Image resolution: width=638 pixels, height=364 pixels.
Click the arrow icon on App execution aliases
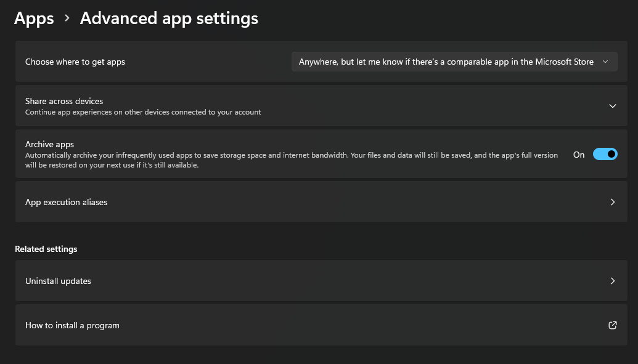(612, 202)
